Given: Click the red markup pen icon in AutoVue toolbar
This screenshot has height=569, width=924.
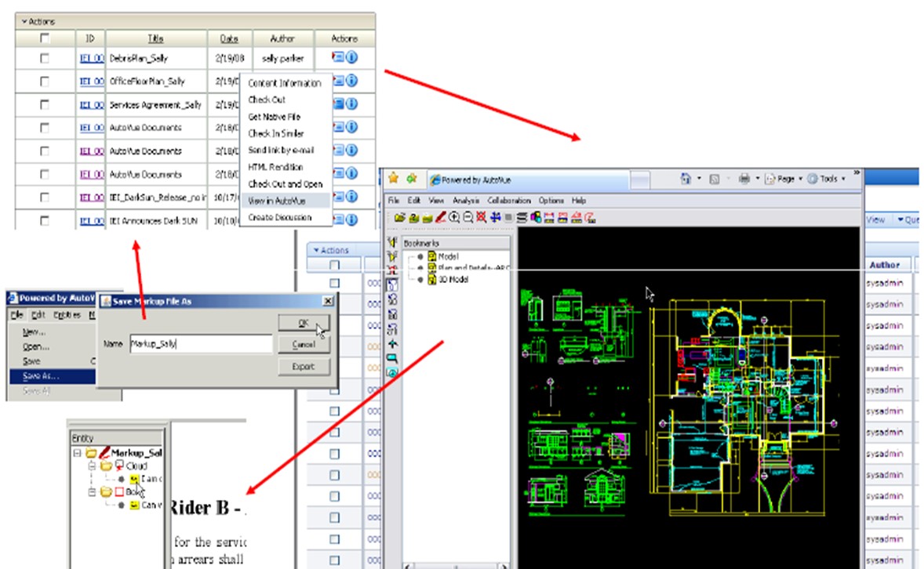Looking at the screenshot, I should (441, 218).
